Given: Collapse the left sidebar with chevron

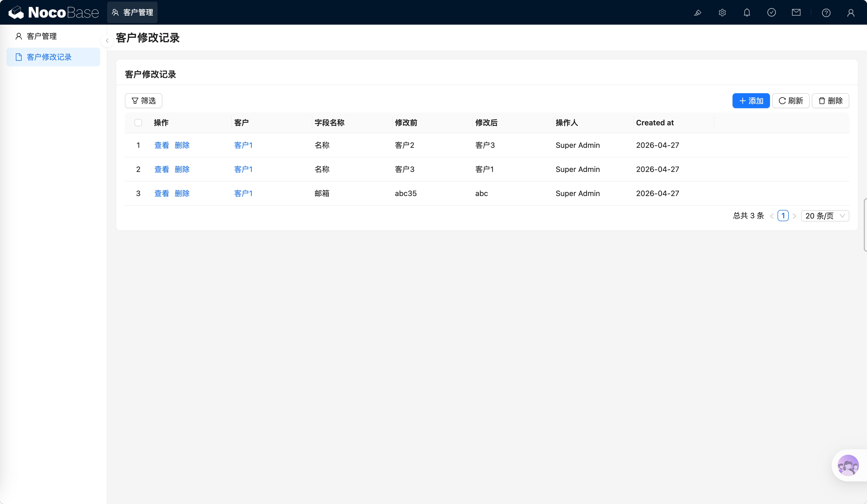Looking at the screenshot, I should coord(107,40).
